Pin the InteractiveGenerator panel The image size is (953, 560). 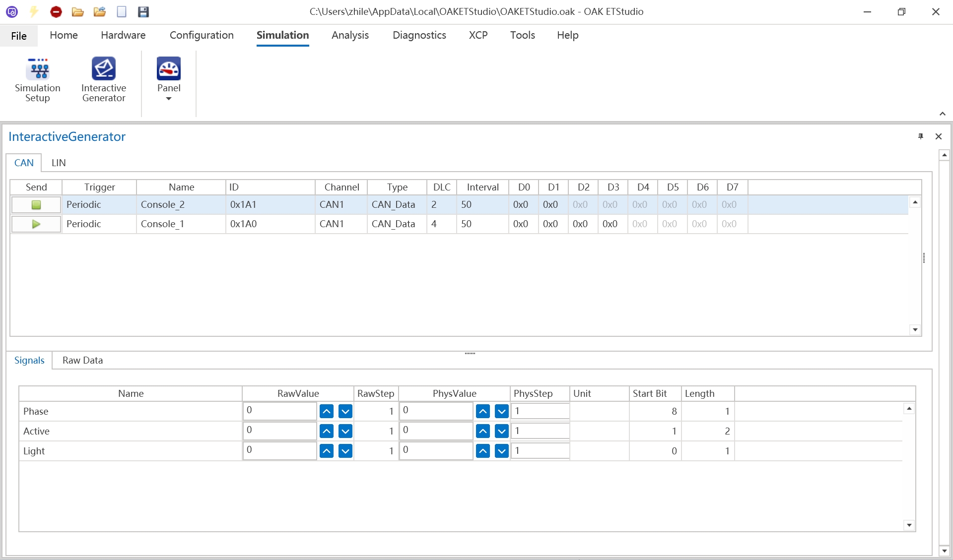921,136
